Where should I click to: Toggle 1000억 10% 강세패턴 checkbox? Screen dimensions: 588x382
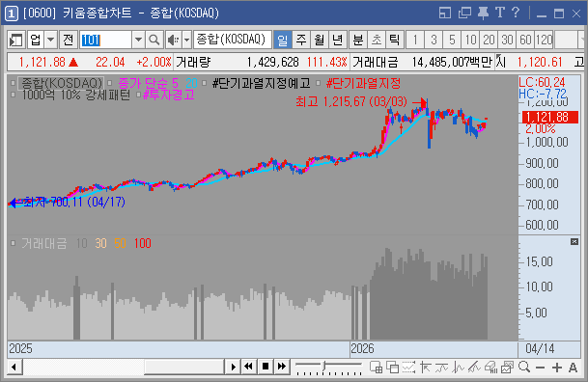pyautogui.click(x=14, y=95)
